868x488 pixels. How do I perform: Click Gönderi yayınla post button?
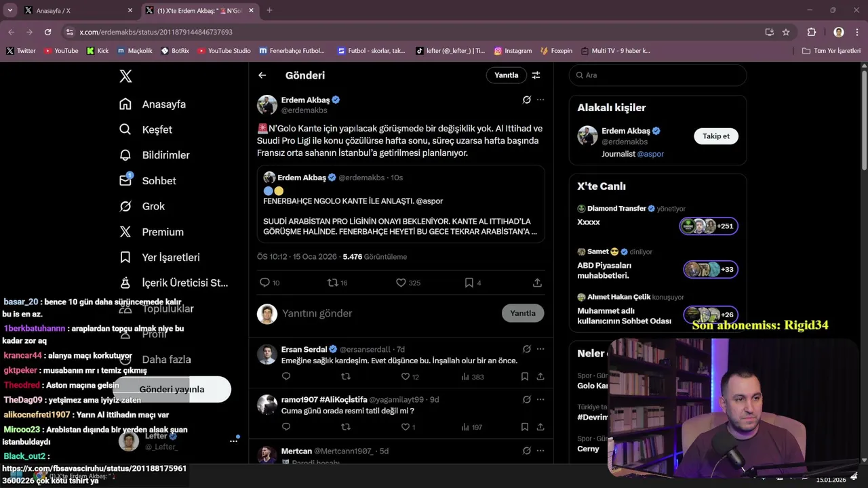point(172,389)
